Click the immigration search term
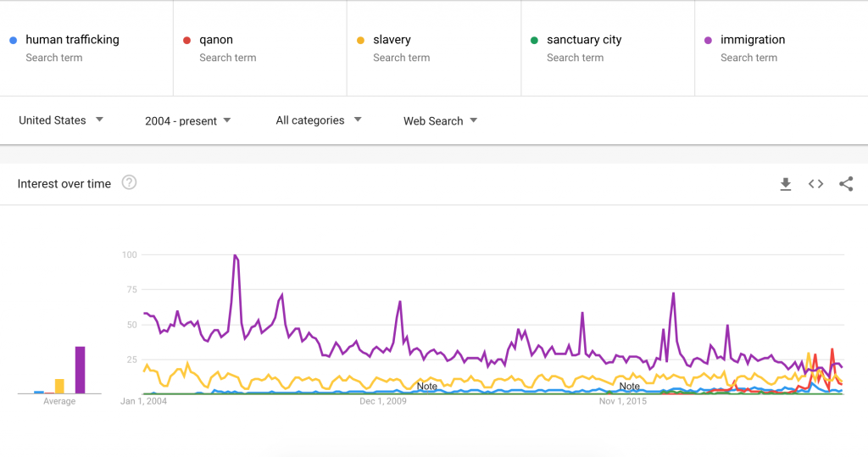 click(x=753, y=40)
